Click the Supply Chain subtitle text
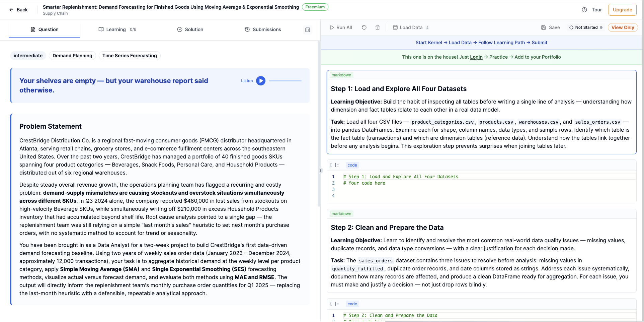644x322 pixels. (55, 13)
